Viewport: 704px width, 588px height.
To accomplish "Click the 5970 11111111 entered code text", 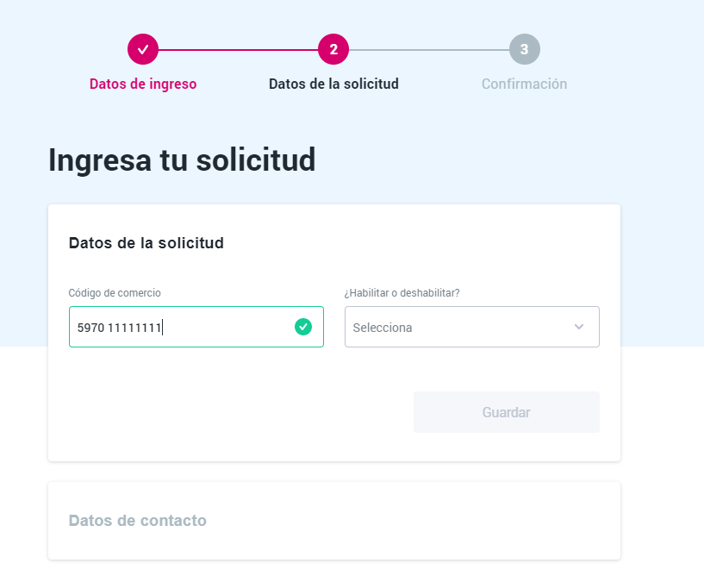I will click(119, 328).
